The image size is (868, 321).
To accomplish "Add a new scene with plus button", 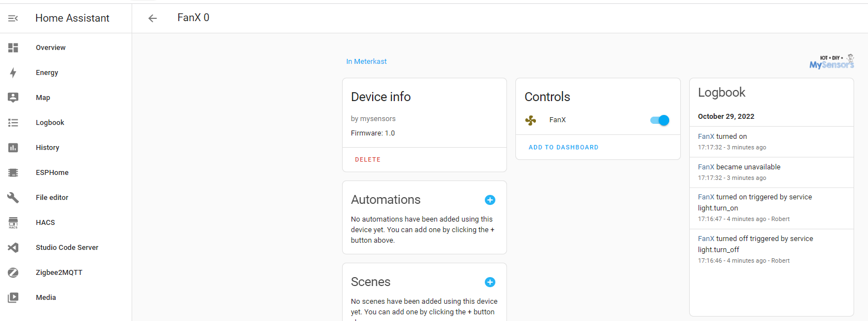I will pyautogui.click(x=490, y=282).
